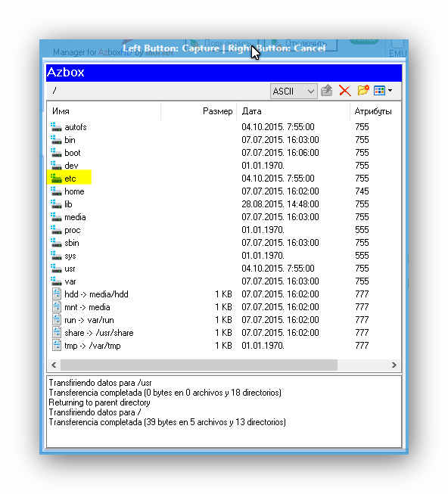Click the tmp symlink file icon
448x494 pixels.
tap(57, 346)
